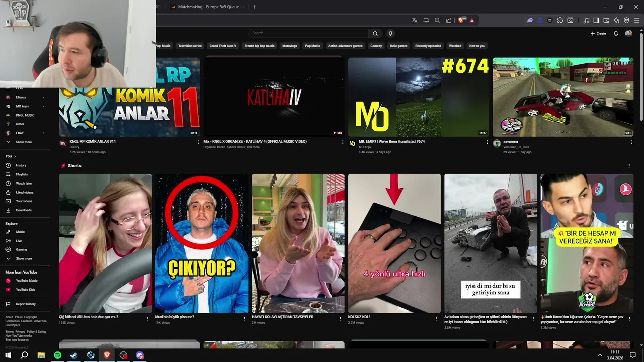Screen dimensions: 644x362
Task: Start voice search with microphone icon
Action: 390,33
